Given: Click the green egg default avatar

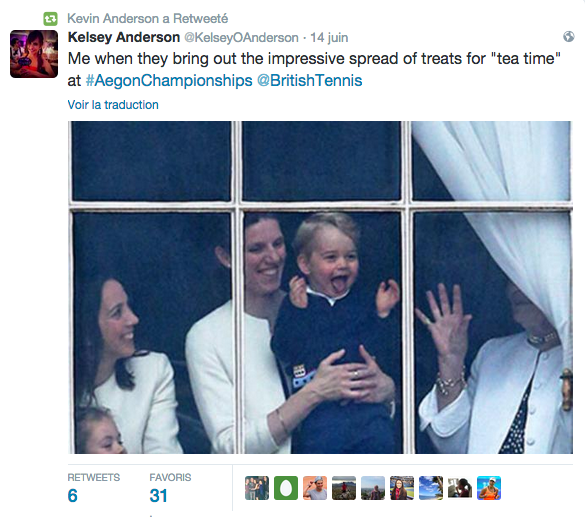Looking at the screenshot, I should pyautogui.click(x=286, y=488).
